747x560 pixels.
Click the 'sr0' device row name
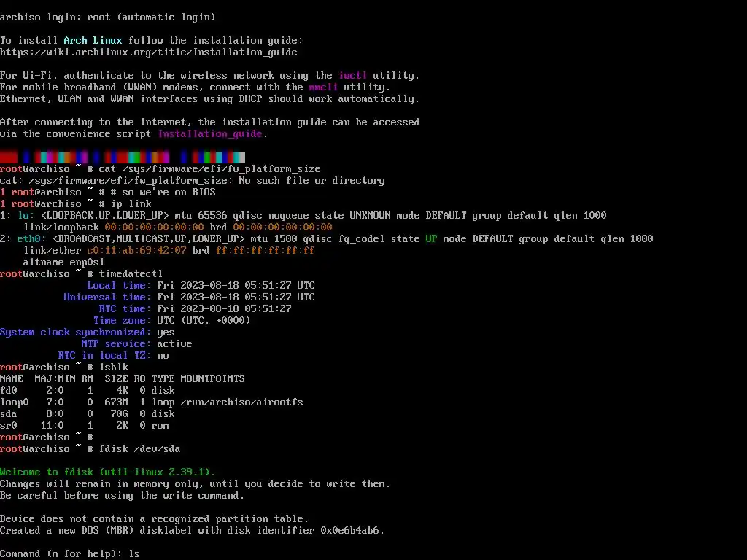tap(9, 426)
